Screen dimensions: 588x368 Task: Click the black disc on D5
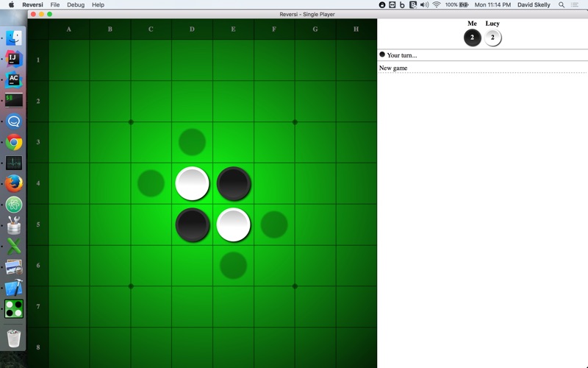click(x=192, y=224)
